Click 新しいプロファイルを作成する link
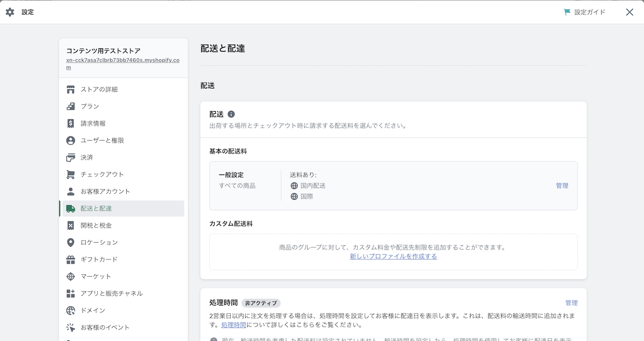The height and width of the screenshot is (341, 644). [393, 257]
